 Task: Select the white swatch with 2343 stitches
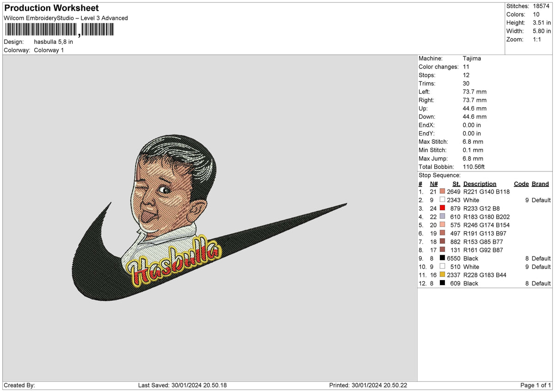click(x=443, y=200)
